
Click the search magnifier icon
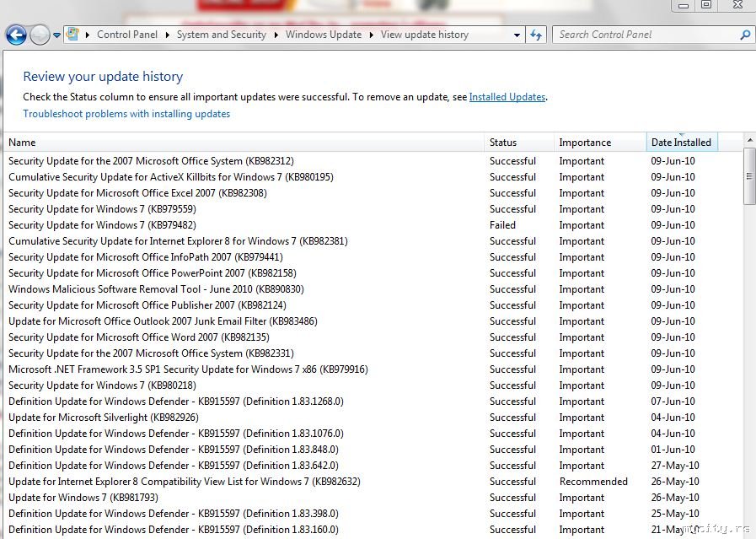coord(745,35)
